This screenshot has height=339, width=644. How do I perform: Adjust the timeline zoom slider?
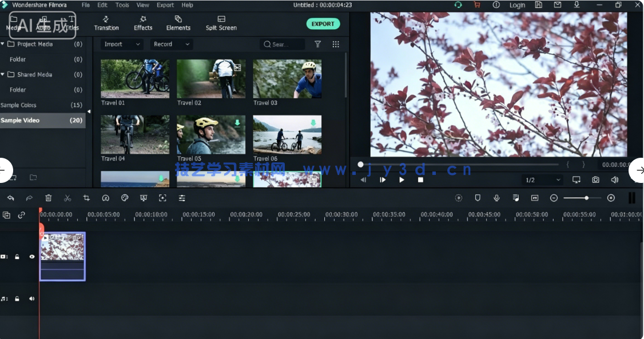click(587, 198)
